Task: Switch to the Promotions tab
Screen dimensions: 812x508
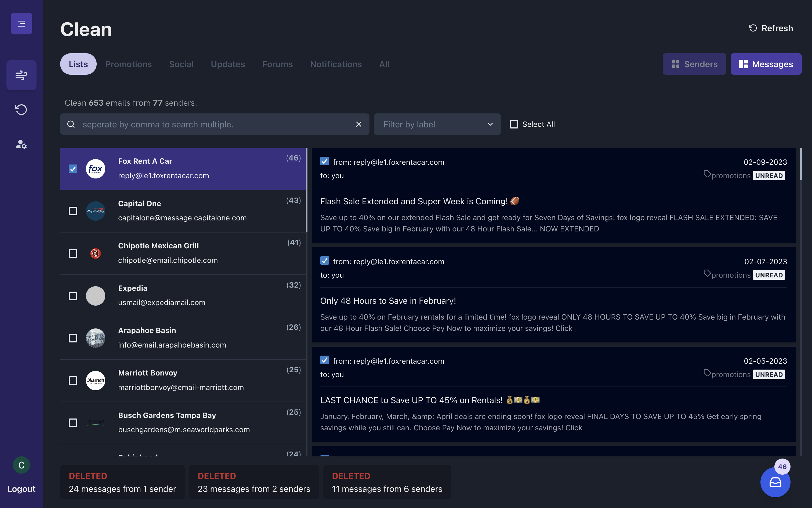Action: (129, 64)
